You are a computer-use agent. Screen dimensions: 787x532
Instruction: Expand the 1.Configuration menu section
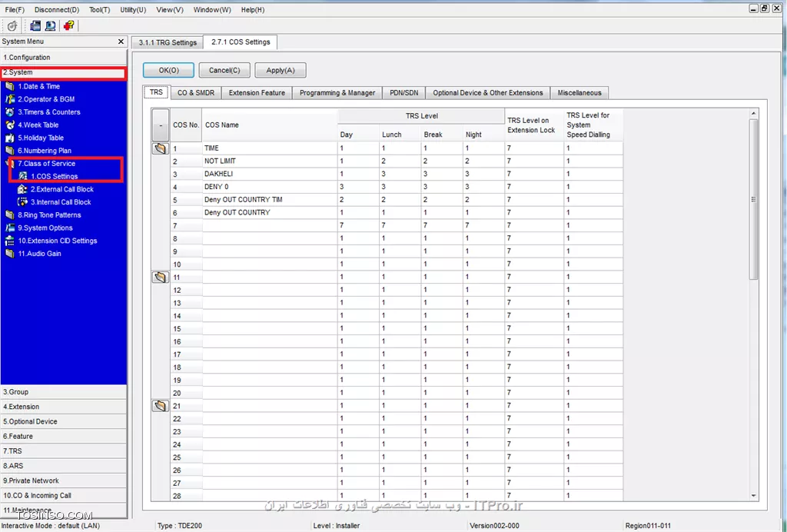point(63,57)
